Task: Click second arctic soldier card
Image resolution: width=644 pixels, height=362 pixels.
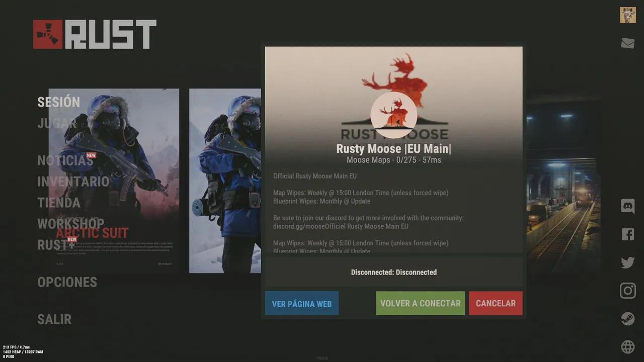Action: point(225,181)
